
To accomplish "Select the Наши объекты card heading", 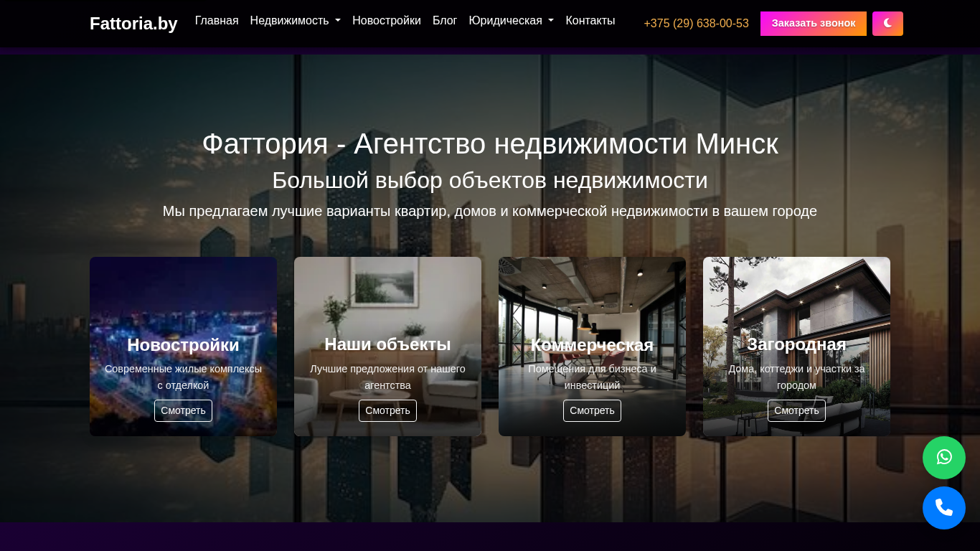I will pyautogui.click(x=387, y=344).
